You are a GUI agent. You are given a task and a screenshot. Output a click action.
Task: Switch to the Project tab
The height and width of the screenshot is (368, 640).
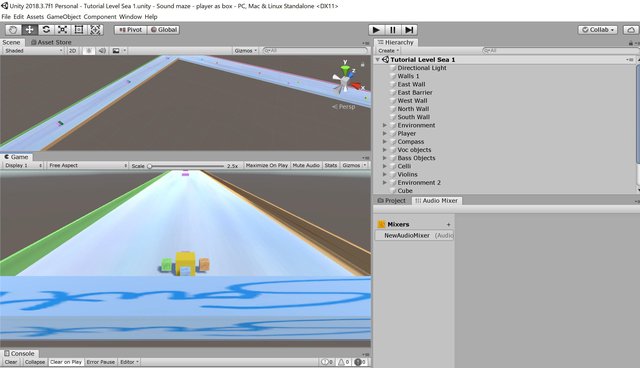(392, 201)
